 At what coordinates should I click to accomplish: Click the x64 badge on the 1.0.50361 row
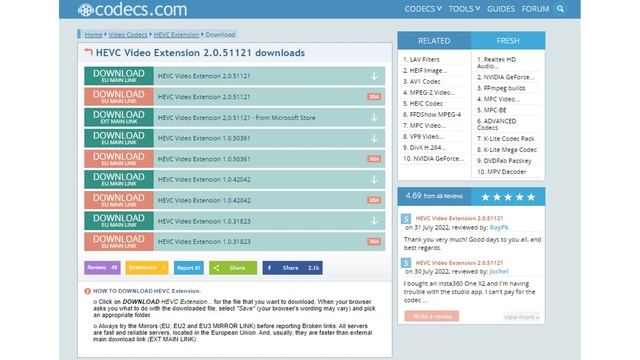[x=374, y=159]
